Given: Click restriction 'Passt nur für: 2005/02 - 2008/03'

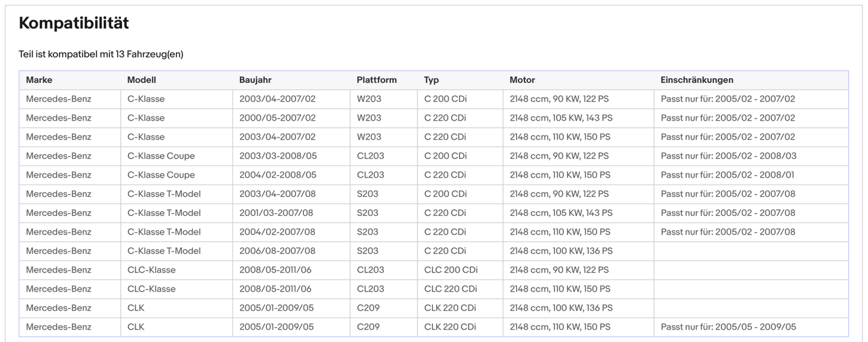Looking at the screenshot, I should [x=729, y=156].
